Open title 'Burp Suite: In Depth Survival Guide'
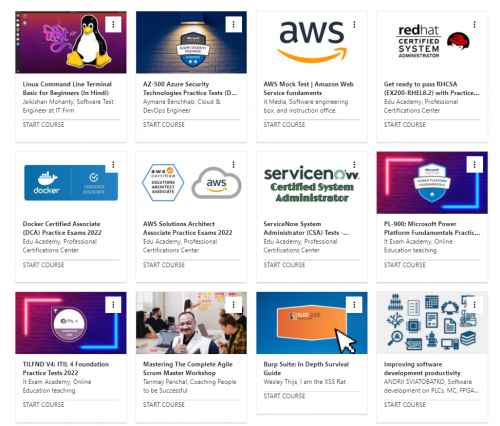The width and height of the screenshot is (500, 426). [x=306, y=369]
